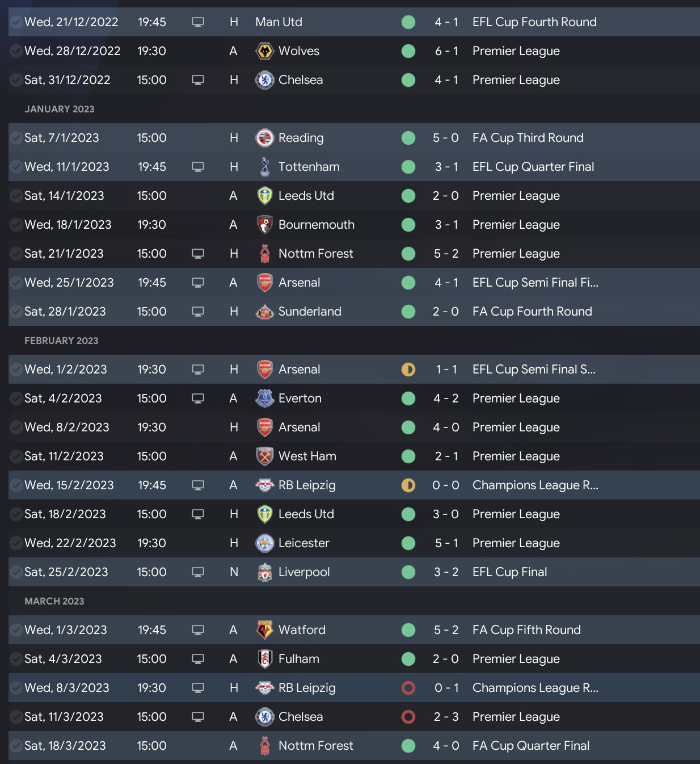Click the West Ham club crest
The image size is (700, 764).
pyautogui.click(x=264, y=456)
